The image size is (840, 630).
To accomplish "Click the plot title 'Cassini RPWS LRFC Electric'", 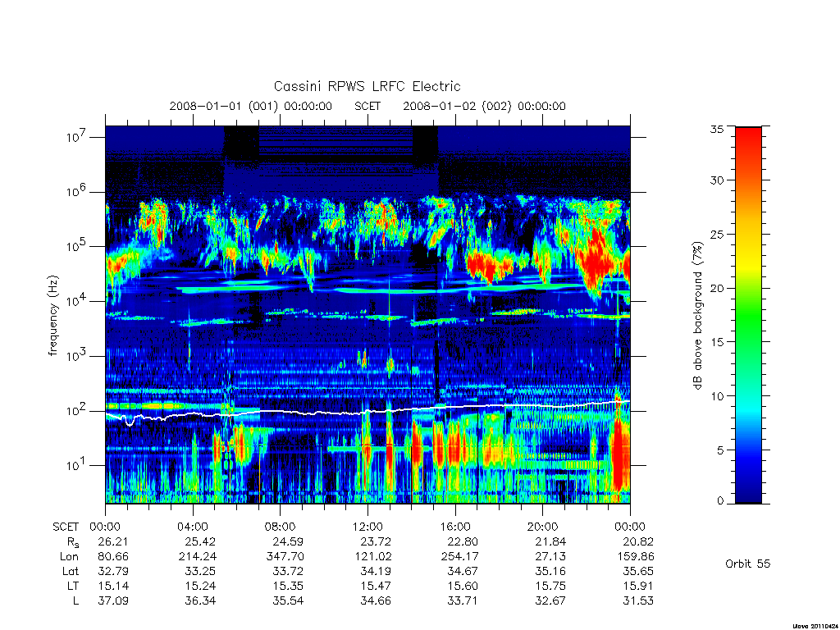I will click(x=367, y=86).
